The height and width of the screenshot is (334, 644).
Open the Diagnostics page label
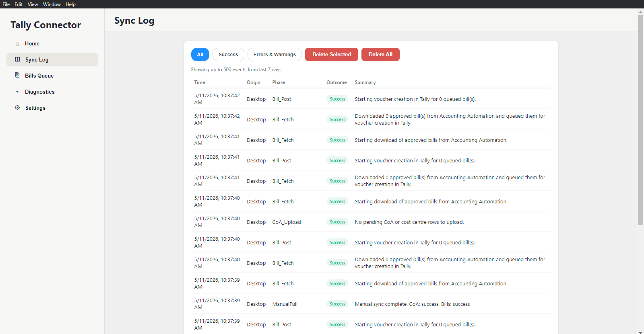click(40, 92)
